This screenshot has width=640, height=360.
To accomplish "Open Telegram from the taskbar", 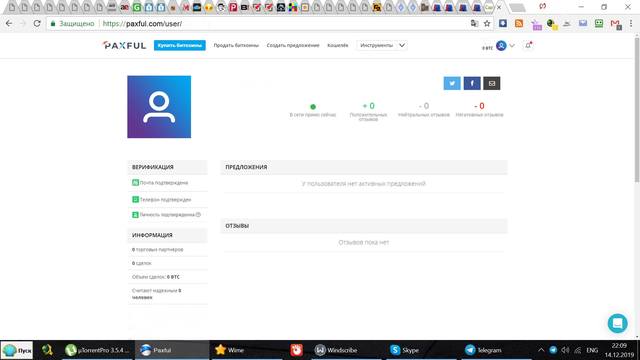I will 484,350.
